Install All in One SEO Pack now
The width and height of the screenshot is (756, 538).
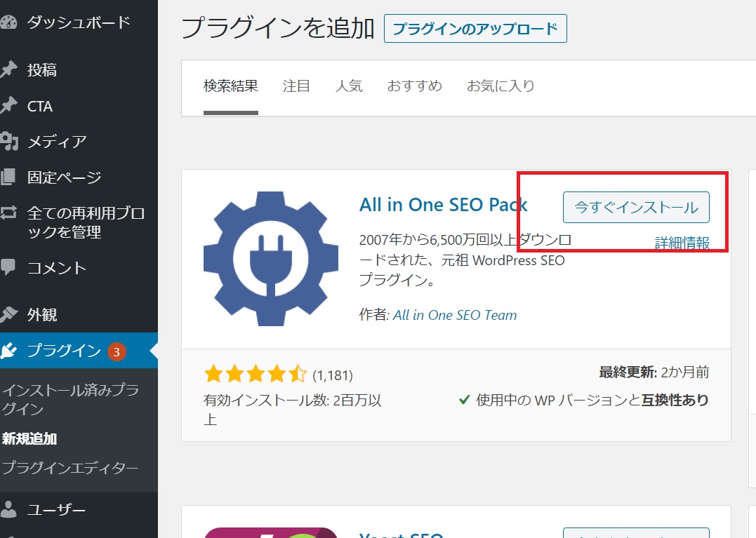click(636, 207)
